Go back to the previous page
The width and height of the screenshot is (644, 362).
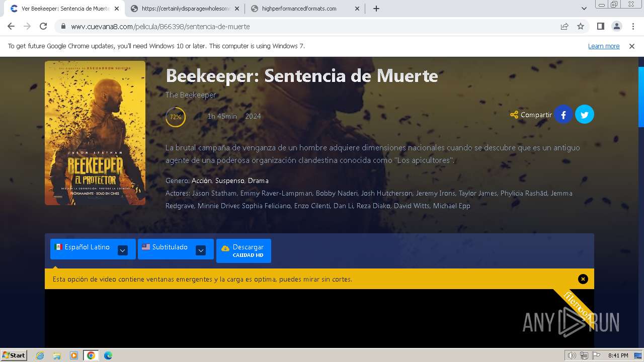[11, 26]
